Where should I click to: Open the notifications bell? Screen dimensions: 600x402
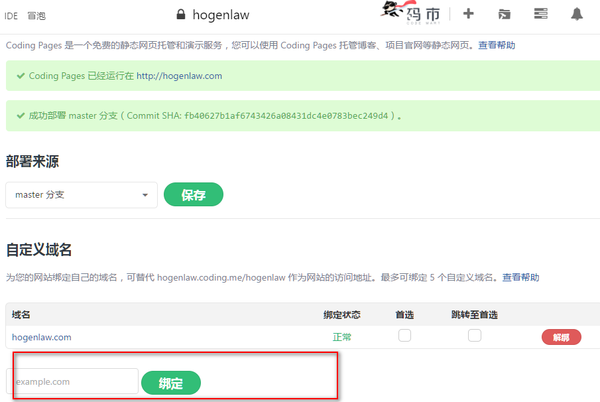(x=577, y=14)
